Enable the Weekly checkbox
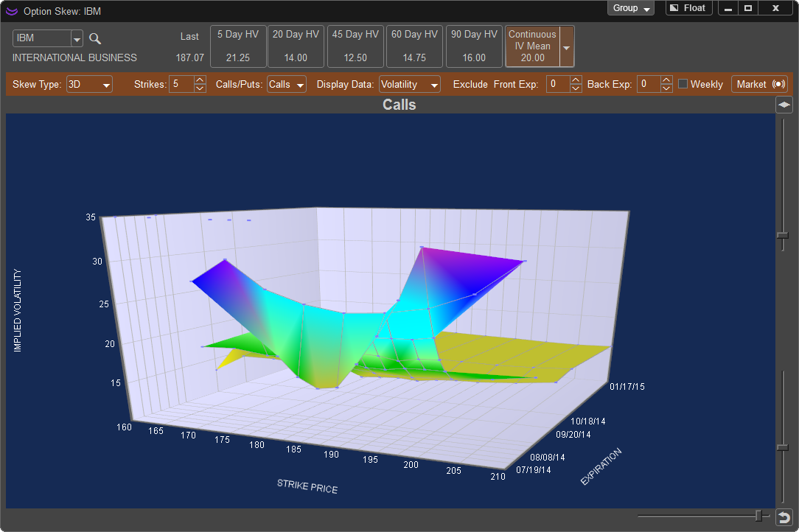Screen dimensions: 799x532 tap(683, 83)
